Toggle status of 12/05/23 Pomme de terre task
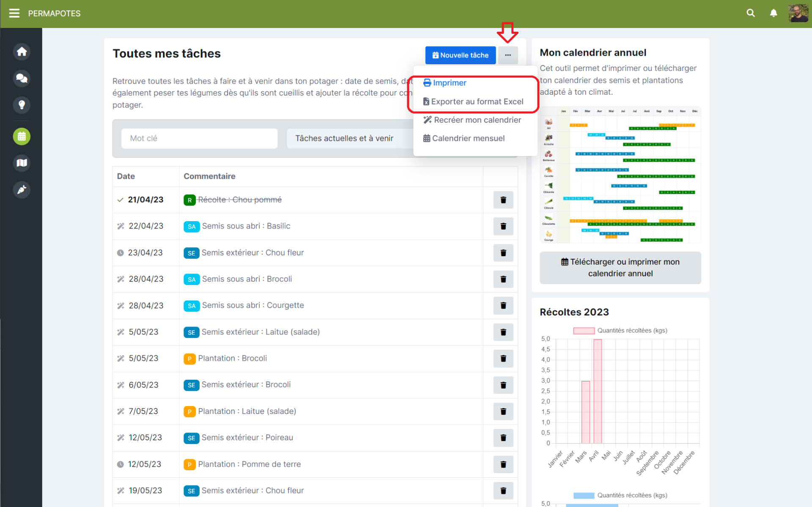Image resolution: width=812 pixels, height=507 pixels. click(121, 464)
